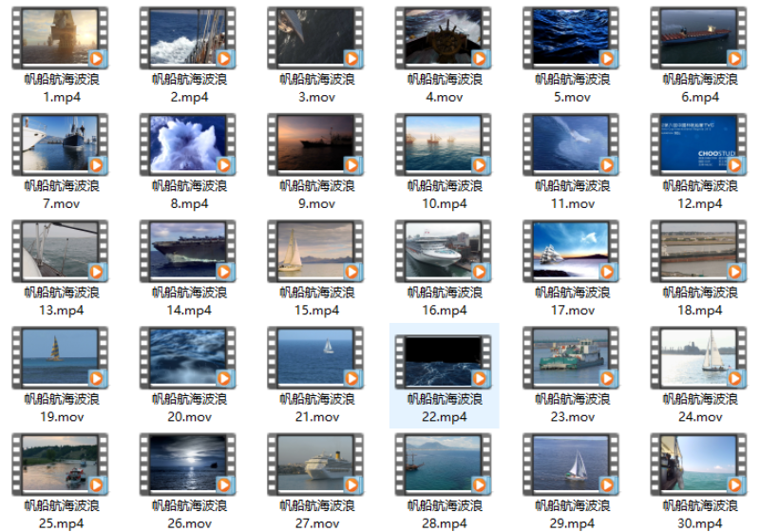Click file name 帆船航海波浪2.mp4

[189, 88]
